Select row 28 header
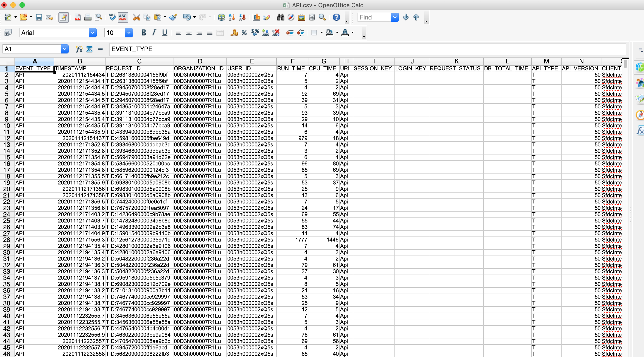This screenshot has height=357, width=644. [x=7, y=240]
